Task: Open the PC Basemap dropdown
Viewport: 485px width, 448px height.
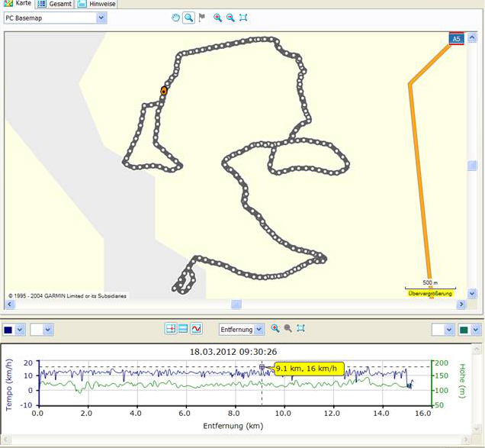Action: click(x=101, y=18)
